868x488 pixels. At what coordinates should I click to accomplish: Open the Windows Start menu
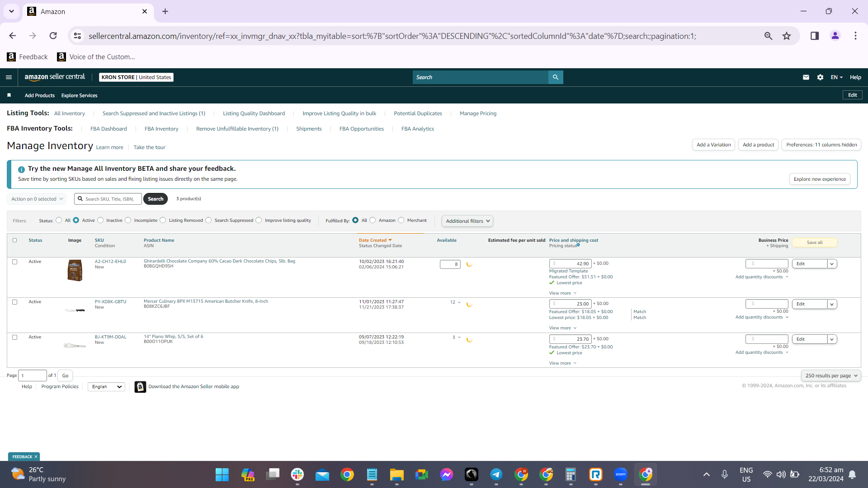click(222, 474)
